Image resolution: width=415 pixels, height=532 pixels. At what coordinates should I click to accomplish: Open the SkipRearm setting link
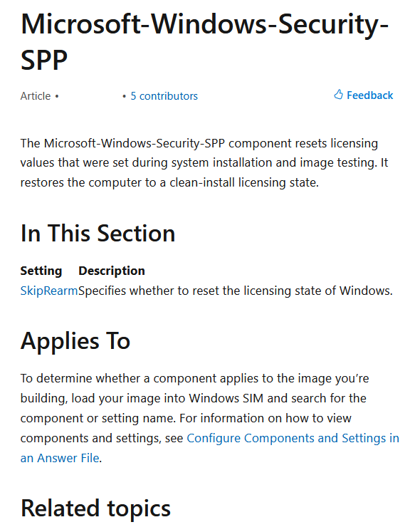pos(49,291)
